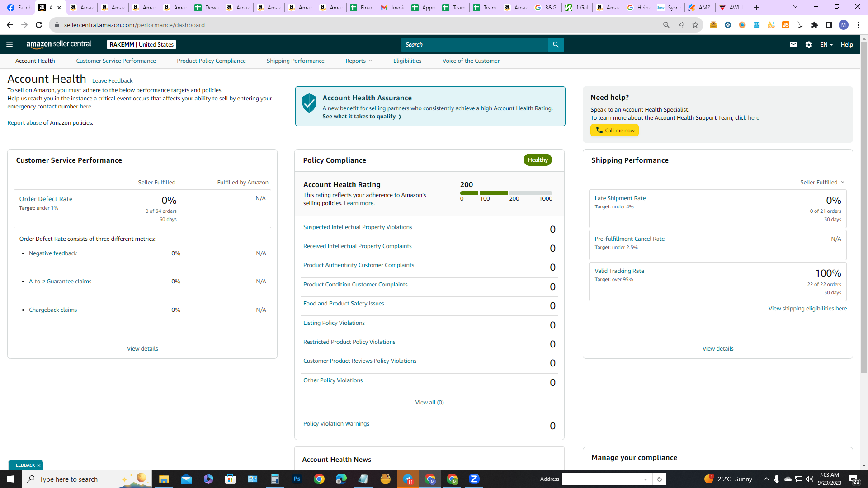The height and width of the screenshot is (488, 868).
Task: Toggle the Chrome side panel icon
Action: [829, 25]
